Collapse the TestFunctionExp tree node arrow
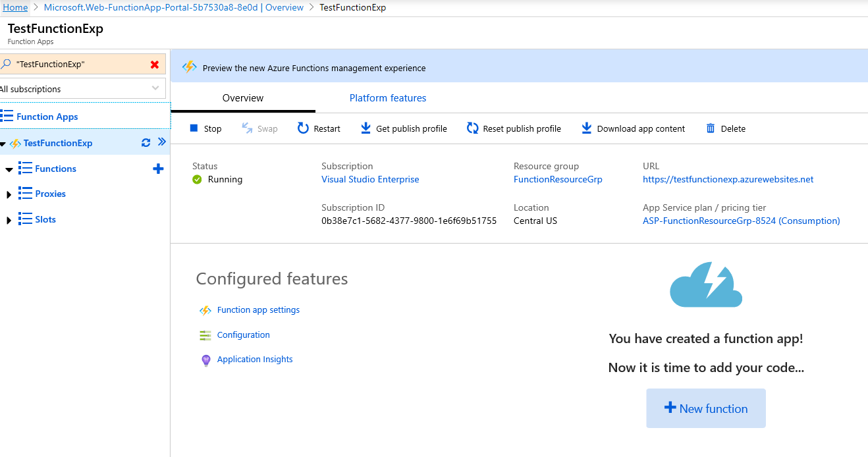Screen dimensions: 868x457 point(3,144)
